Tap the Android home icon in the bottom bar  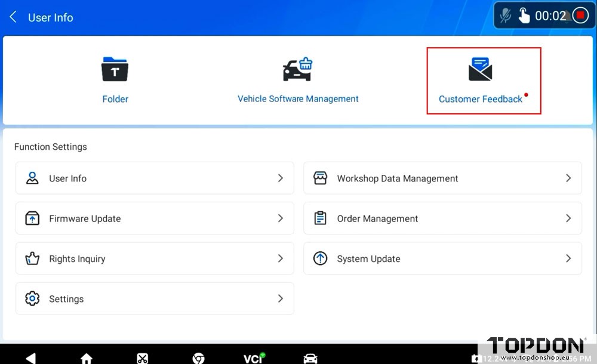pyautogui.click(x=87, y=358)
